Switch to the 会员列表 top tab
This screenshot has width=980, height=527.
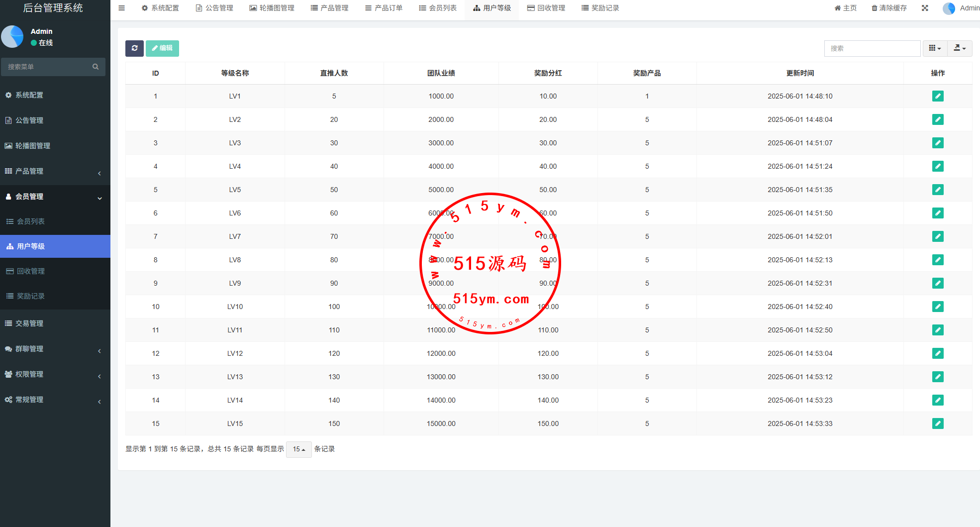click(438, 8)
